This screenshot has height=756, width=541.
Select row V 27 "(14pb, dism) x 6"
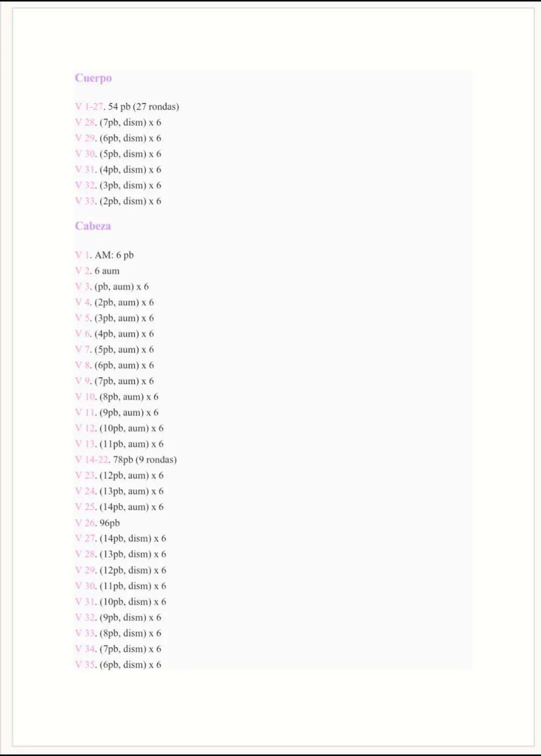click(x=133, y=538)
